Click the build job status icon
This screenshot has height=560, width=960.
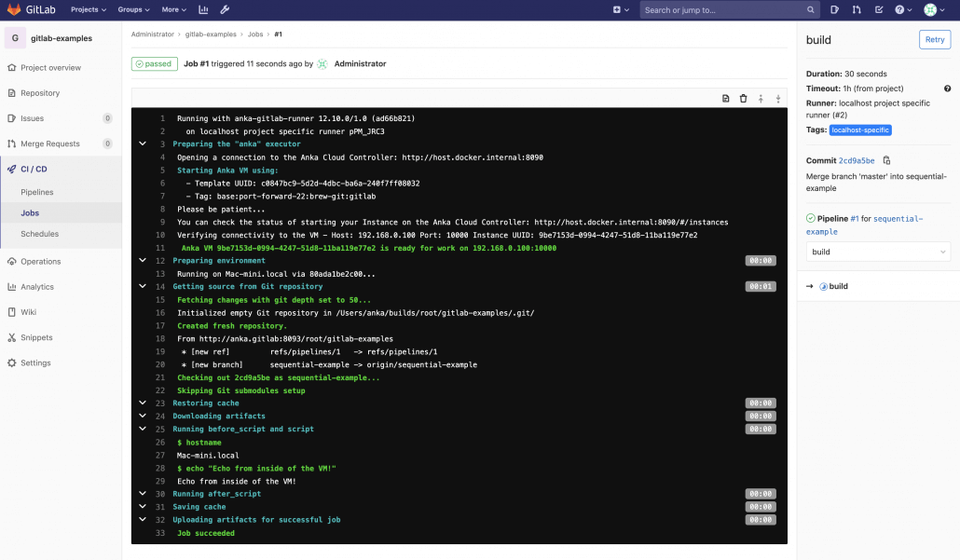tap(824, 286)
